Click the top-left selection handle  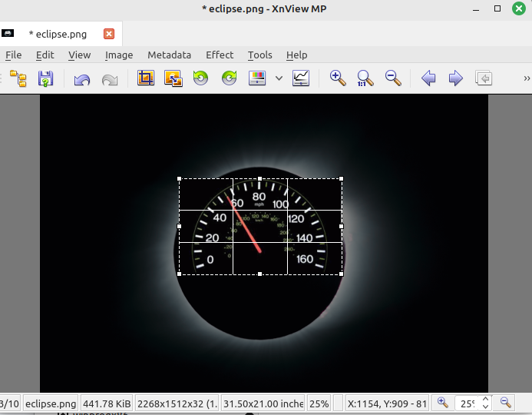pyautogui.click(x=179, y=178)
